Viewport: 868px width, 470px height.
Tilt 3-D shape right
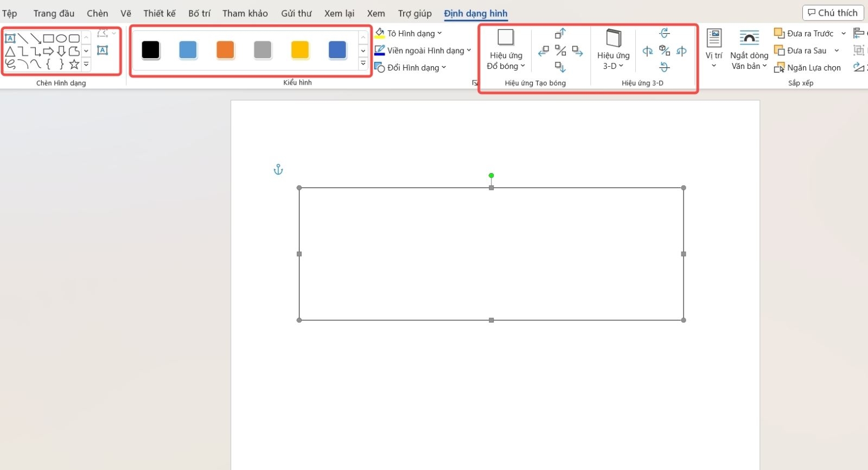[x=681, y=51]
